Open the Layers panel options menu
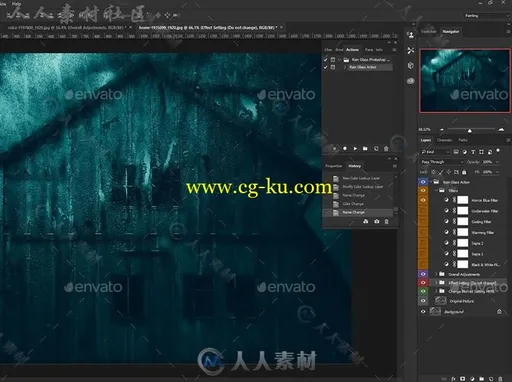 click(x=508, y=140)
